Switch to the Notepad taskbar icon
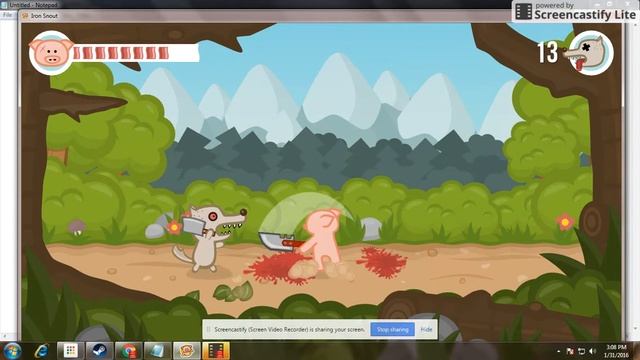The image size is (640, 360). click(158, 351)
